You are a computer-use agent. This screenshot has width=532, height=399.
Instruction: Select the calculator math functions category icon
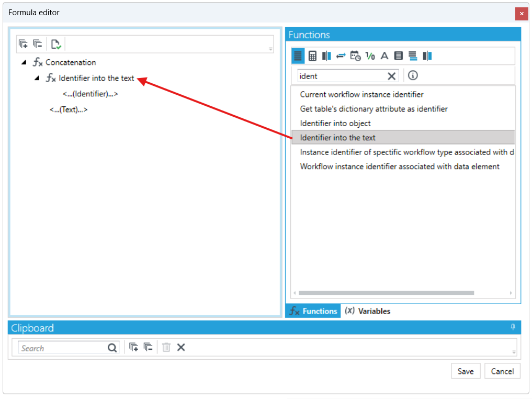pos(312,56)
